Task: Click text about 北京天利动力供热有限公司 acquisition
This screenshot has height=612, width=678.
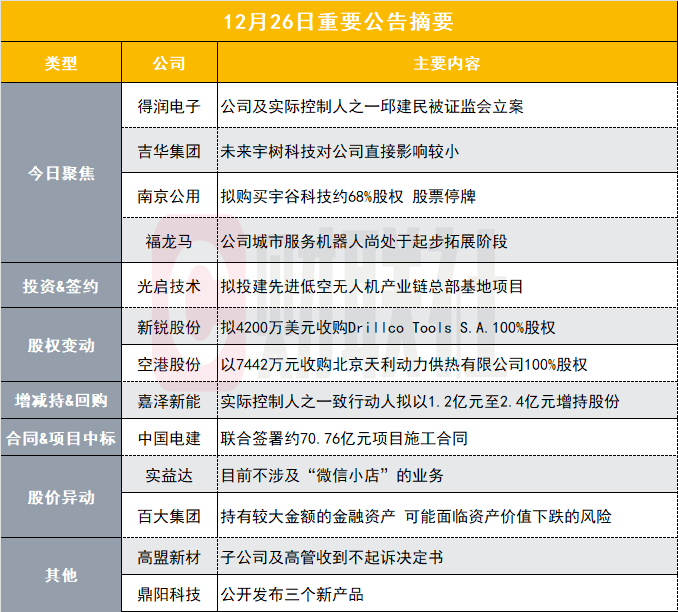Action: click(404, 364)
